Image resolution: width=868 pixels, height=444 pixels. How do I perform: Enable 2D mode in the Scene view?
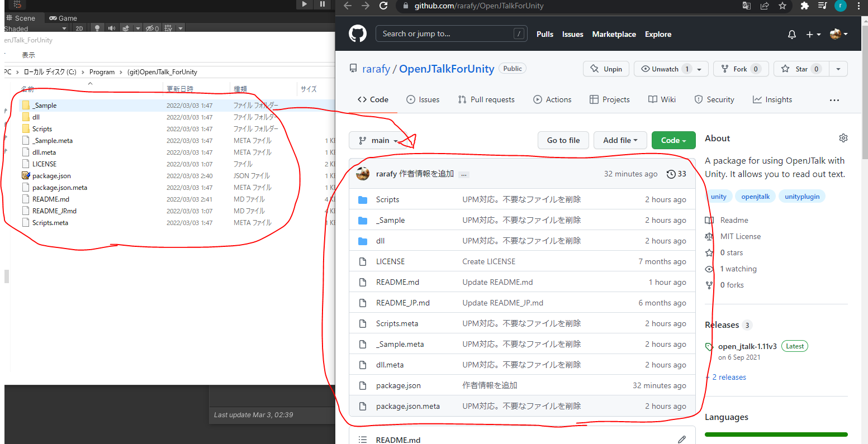tap(79, 28)
